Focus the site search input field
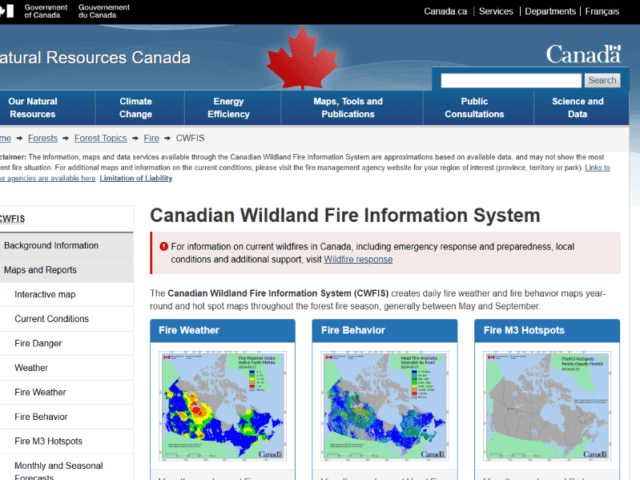 (511, 80)
